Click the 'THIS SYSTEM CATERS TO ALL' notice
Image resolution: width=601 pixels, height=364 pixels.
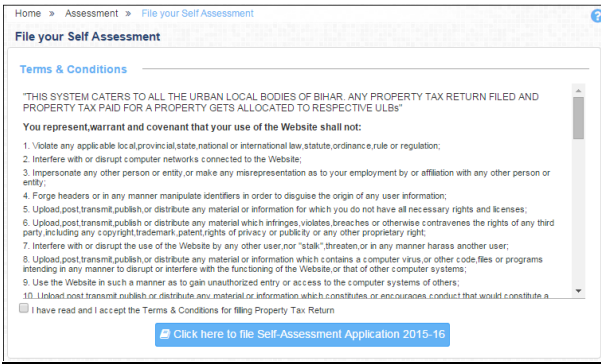tap(281, 102)
